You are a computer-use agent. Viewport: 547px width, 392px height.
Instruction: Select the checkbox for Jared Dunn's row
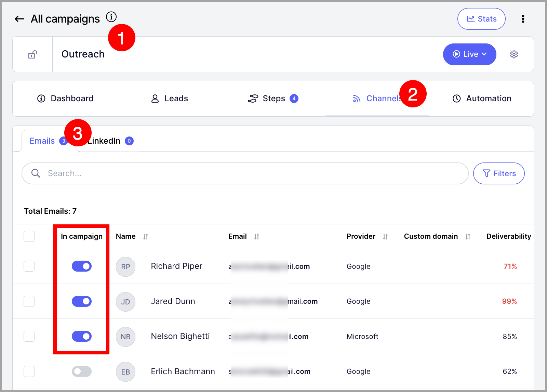point(29,301)
